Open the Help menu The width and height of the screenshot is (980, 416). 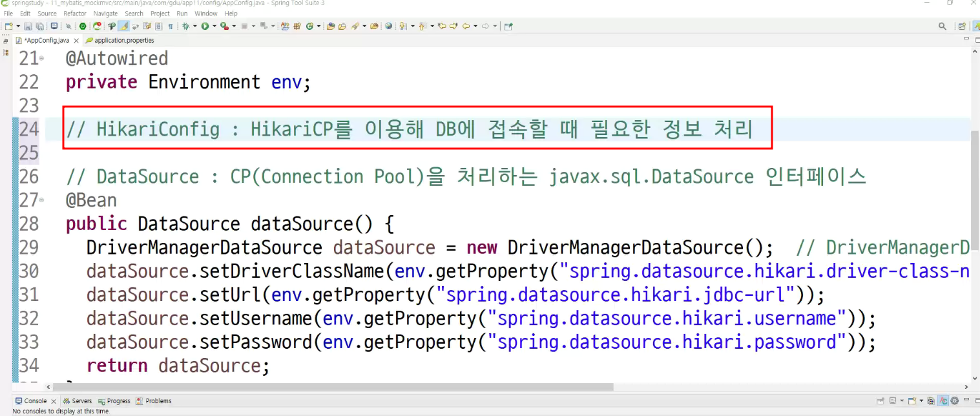[x=231, y=14]
